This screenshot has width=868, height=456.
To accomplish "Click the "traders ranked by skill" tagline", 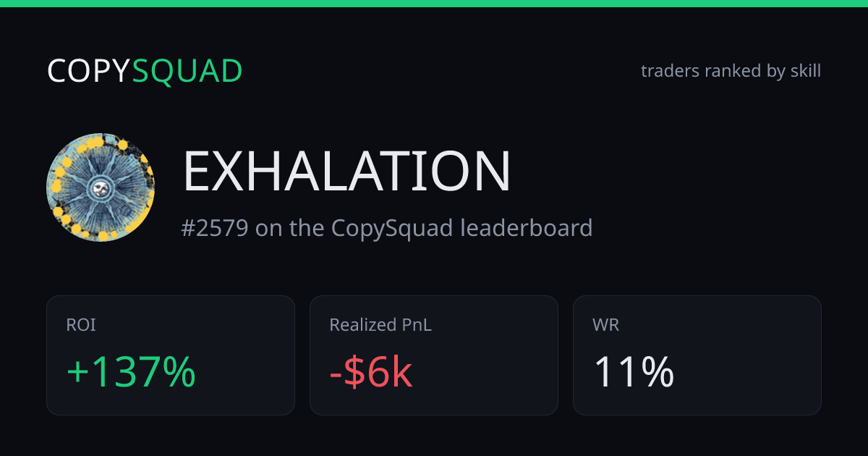I will click(x=731, y=71).
